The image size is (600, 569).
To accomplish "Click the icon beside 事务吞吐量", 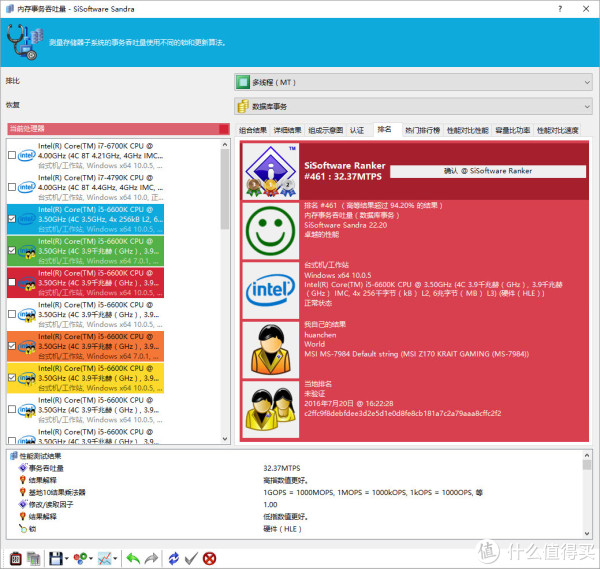I will point(23,468).
